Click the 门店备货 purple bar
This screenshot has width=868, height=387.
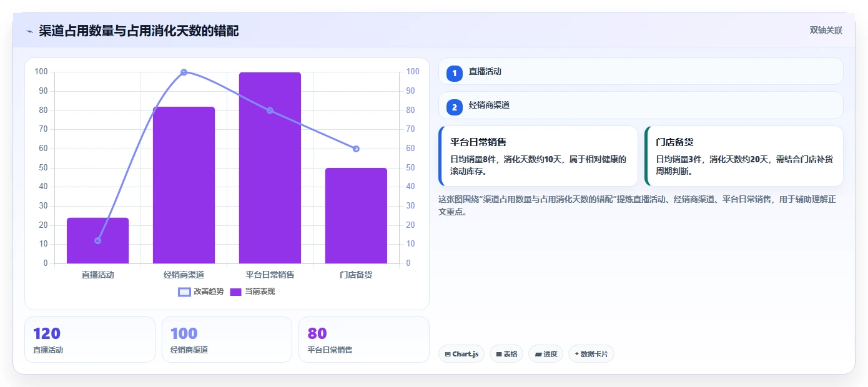(356, 215)
